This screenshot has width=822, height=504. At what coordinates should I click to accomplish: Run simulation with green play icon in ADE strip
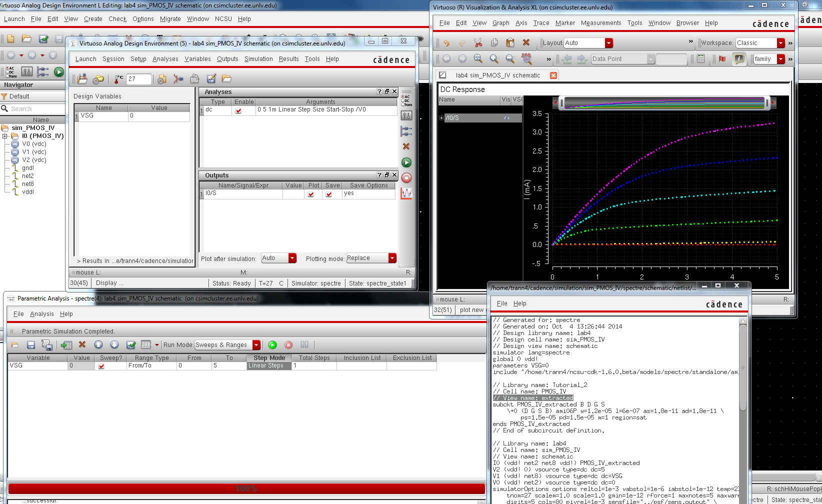pyautogui.click(x=406, y=162)
